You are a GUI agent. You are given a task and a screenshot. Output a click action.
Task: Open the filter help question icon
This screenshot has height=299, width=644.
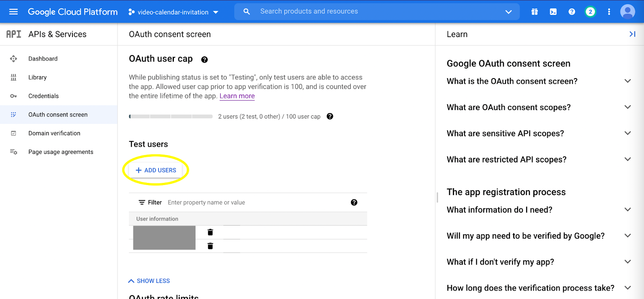click(x=354, y=202)
